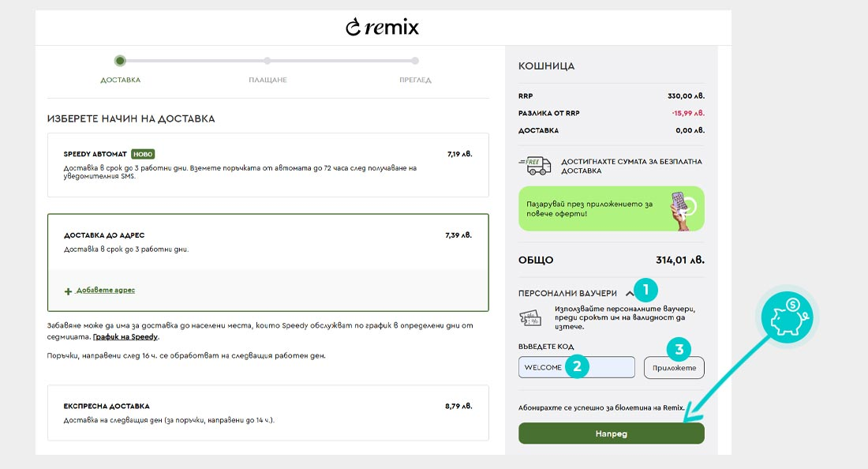Click the plus icon beside Добавете адрес
Screen dimensions: 868x469
click(x=68, y=291)
